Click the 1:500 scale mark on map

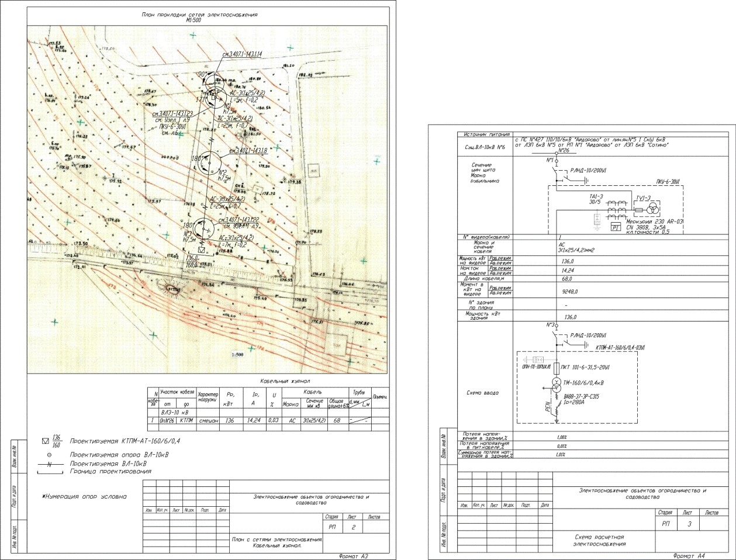tap(237, 355)
